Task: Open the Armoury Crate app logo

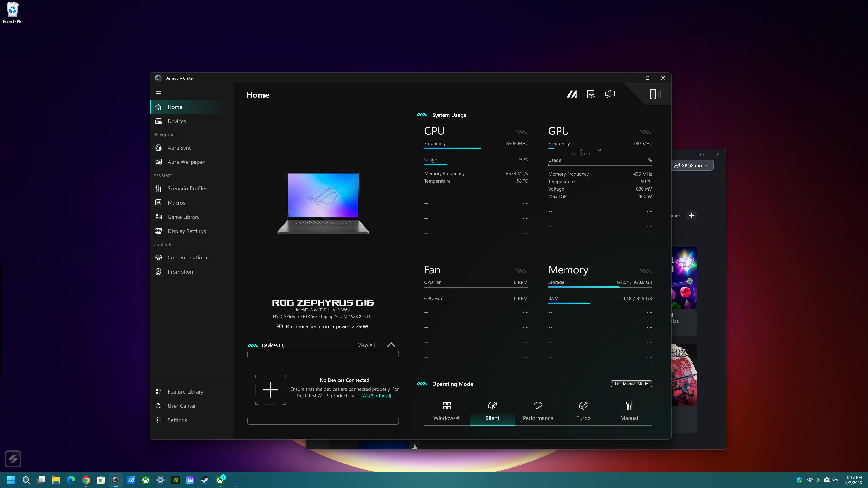Action: coord(158,78)
